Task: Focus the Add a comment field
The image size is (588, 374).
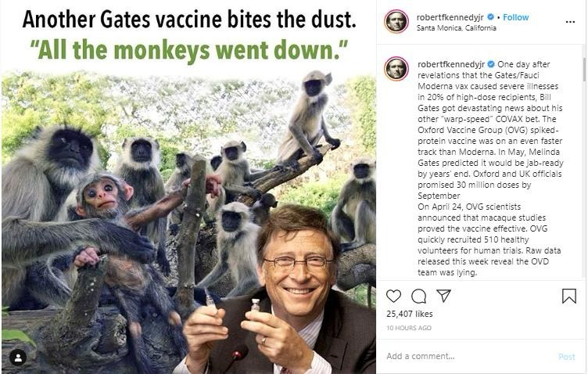Action: click(x=461, y=356)
